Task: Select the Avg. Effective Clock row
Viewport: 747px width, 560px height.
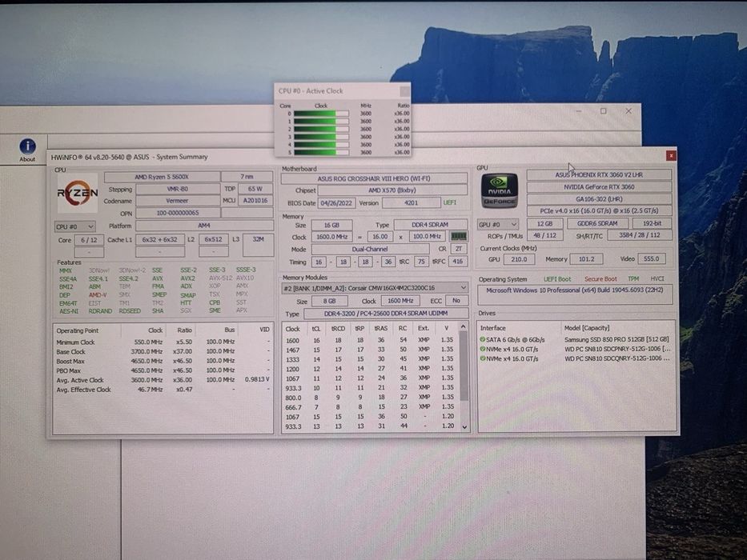Action: (x=163, y=390)
